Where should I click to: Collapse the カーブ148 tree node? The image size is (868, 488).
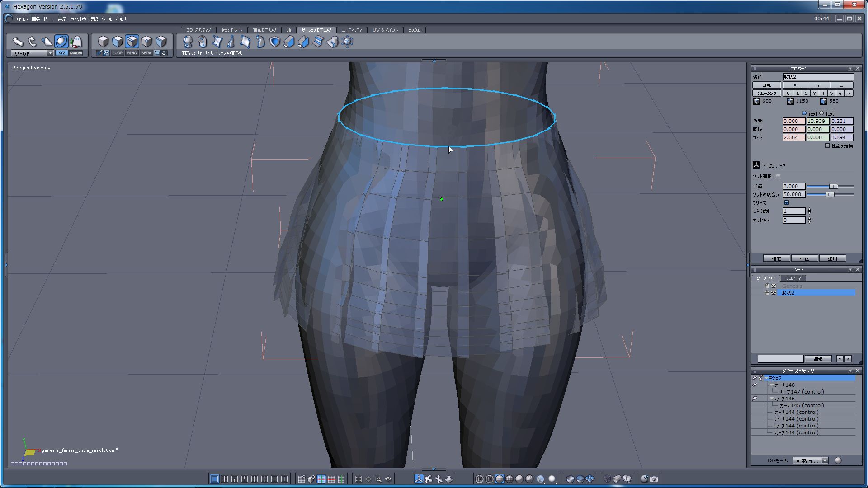pos(771,385)
